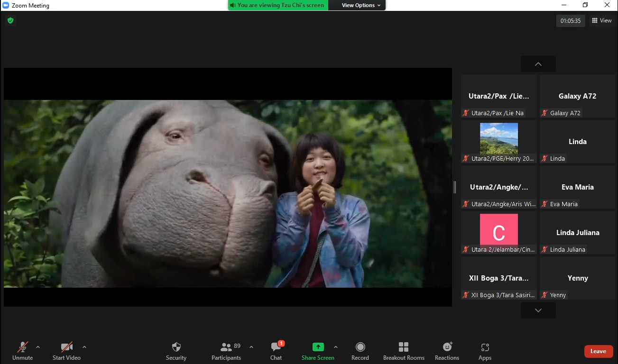Click muted mic icon on Eva Maria label

tap(545, 204)
